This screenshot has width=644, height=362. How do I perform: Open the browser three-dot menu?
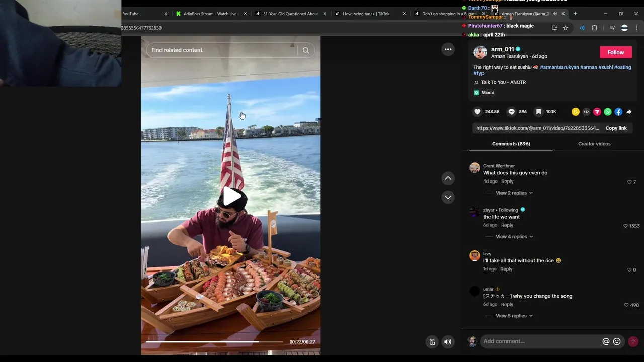point(636,28)
